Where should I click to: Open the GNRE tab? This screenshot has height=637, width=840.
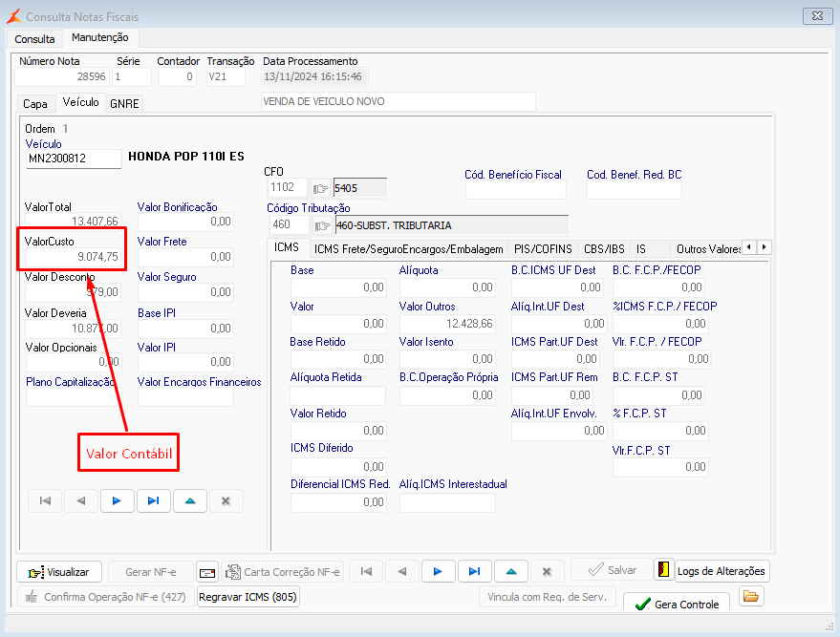(124, 103)
